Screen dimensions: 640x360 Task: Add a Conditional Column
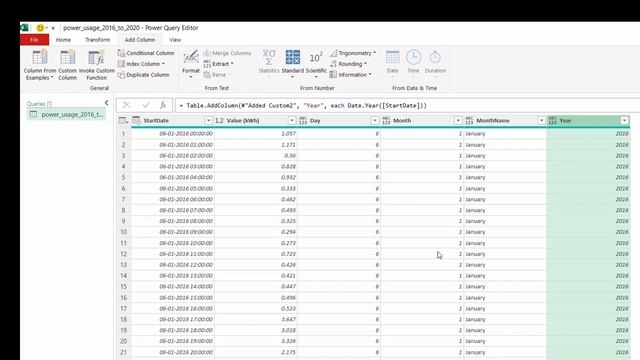click(146, 53)
